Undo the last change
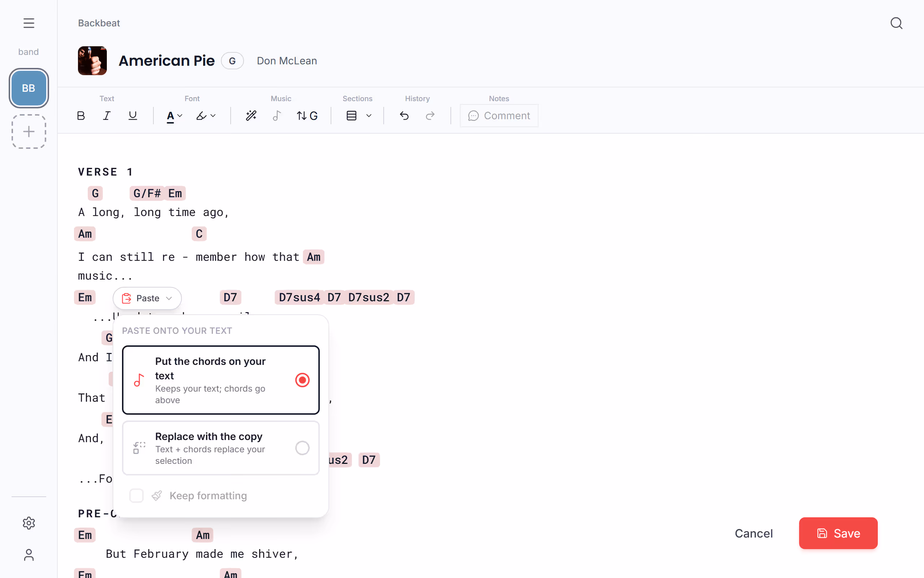 coord(404,116)
